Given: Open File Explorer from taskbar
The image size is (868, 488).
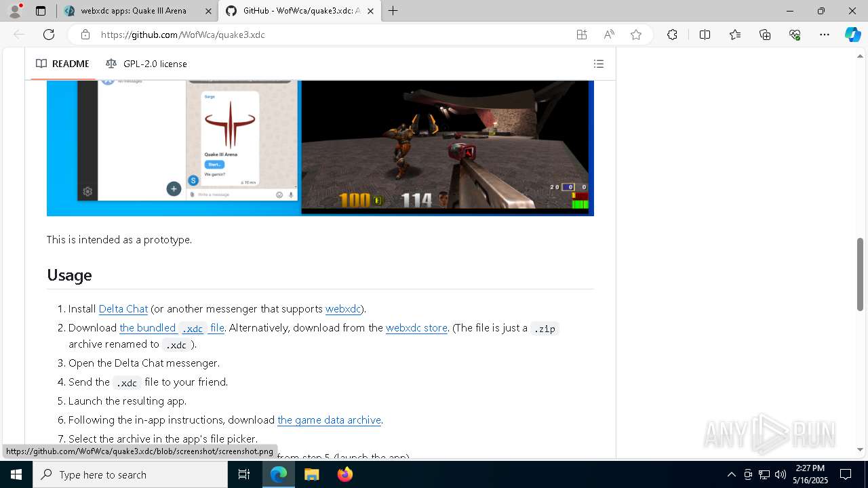Looking at the screenshot, I should [311, 474].
